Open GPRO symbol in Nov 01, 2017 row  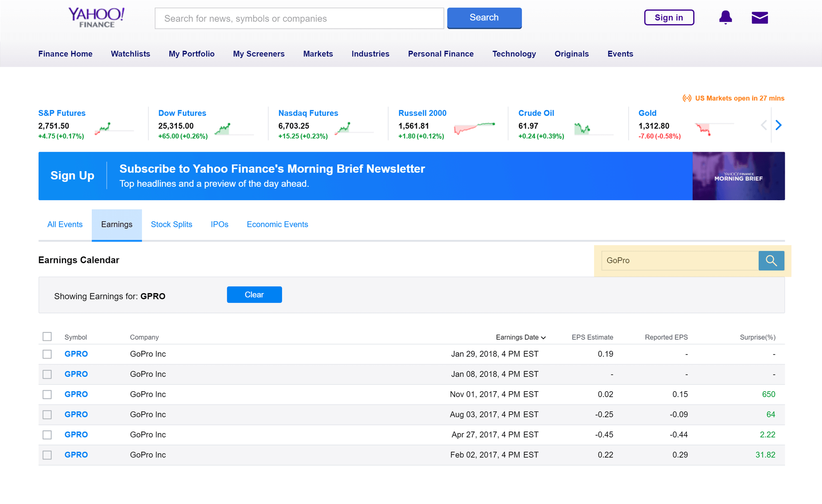[x=76, y=394]
